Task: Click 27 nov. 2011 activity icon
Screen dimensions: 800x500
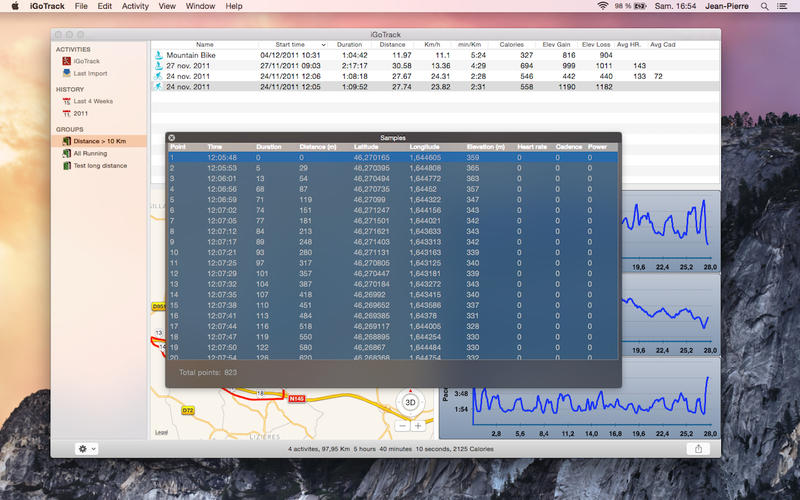Action: coord(159,66)
